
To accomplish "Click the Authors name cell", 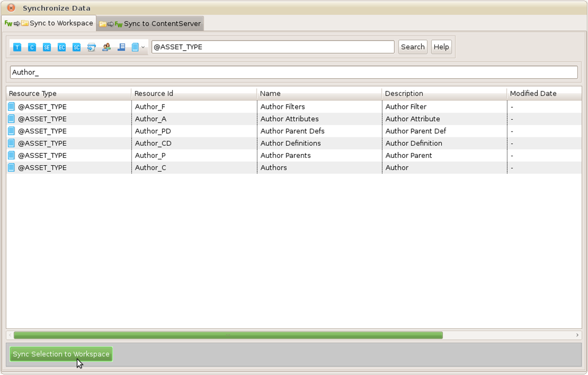I will coord(319,167).
